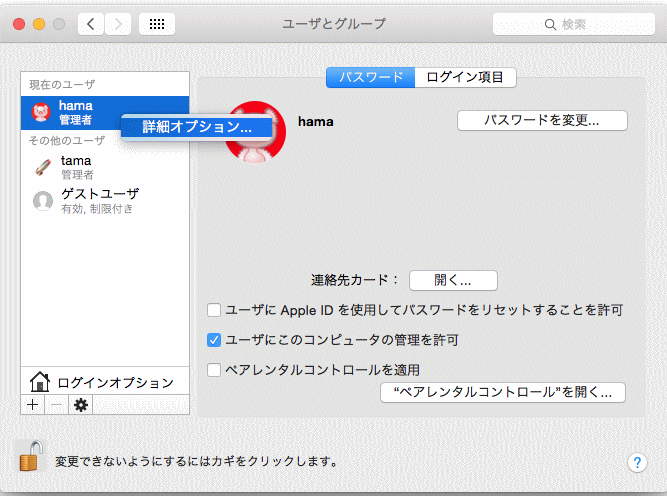Add a user with plus button
667x496 pixels.
[32, 405]
